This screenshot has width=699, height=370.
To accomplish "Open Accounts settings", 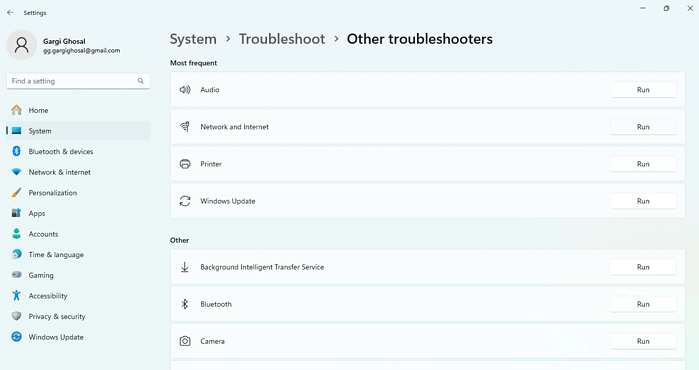I will [78, 234].
